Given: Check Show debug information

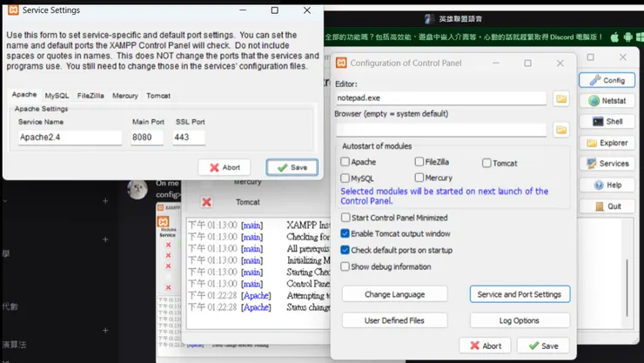Looking at the screenshot, I should click(345, 266).
